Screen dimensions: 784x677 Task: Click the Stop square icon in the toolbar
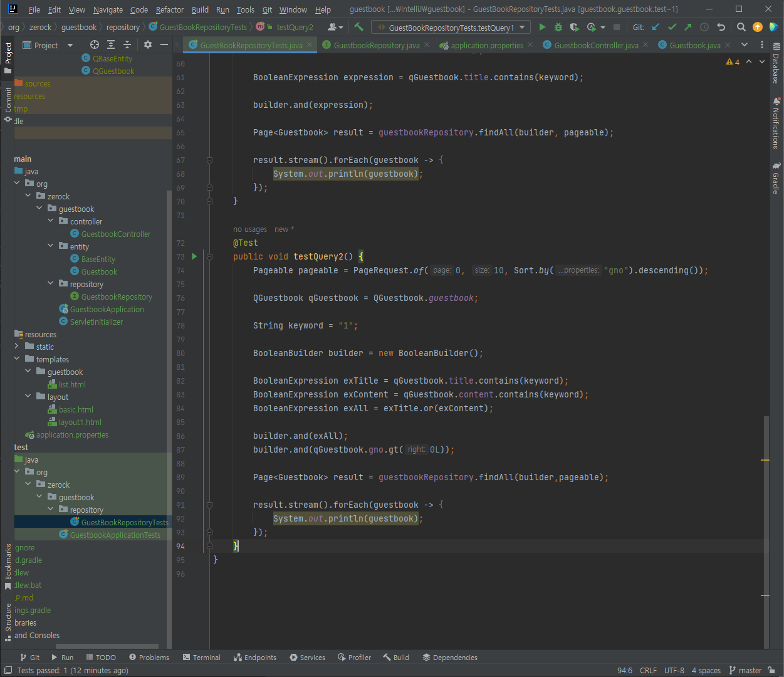coord(617,27)
